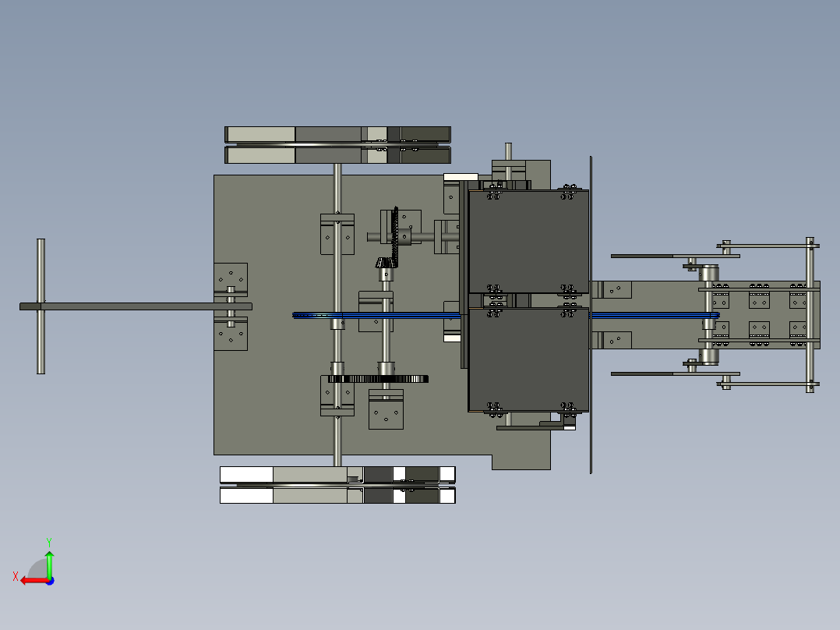Select the upper dark box cover
Image resolution: width=840 pixels, height=630 pixels.
click(x=529, y=241)
